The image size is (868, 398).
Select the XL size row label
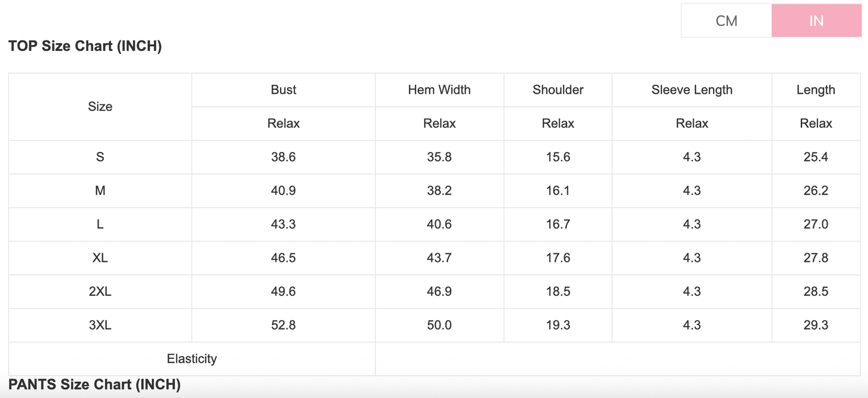pos(100,258)
